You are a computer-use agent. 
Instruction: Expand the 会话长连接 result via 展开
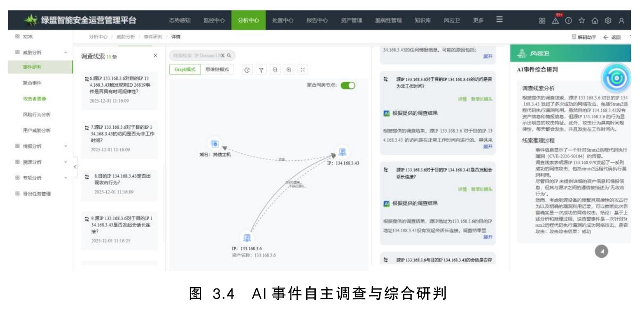coord(488,237)
